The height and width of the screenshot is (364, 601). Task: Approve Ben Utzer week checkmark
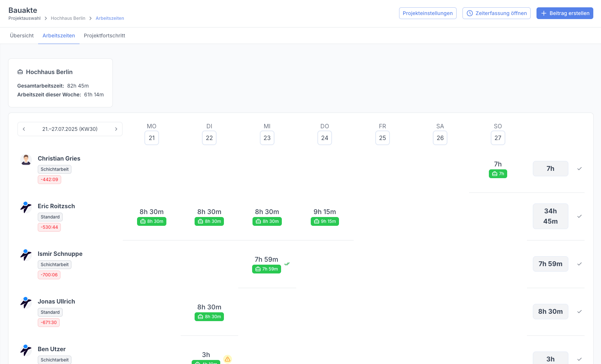[x=579, y=359]
